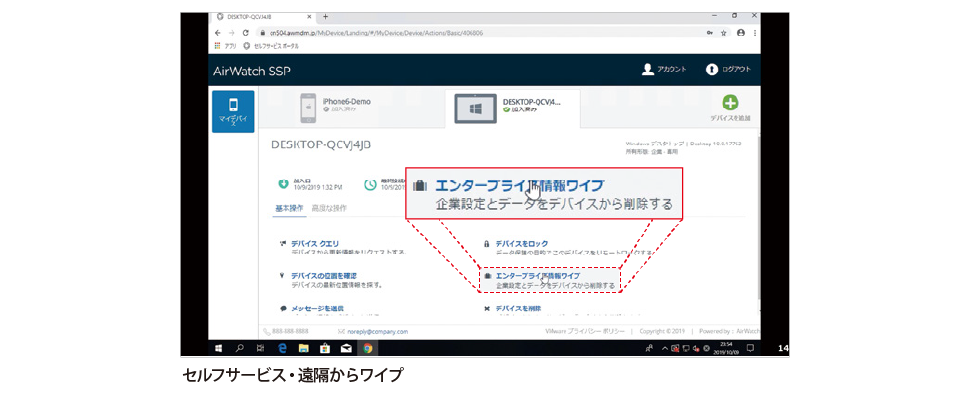Go back using browser back arrow
Image resolution: width=961 pixels, height=401 pixels.
click(218, 33)
